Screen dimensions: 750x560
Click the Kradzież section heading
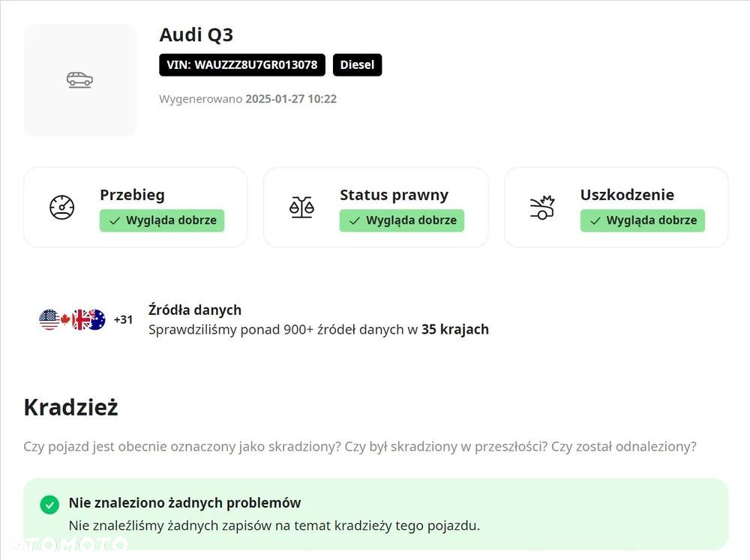point(70,407)
